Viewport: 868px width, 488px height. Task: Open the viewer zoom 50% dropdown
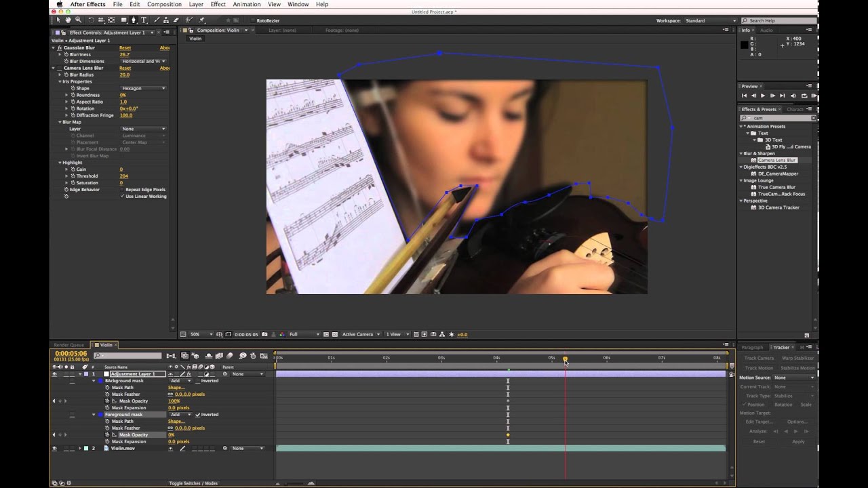[x=202, y=334]
